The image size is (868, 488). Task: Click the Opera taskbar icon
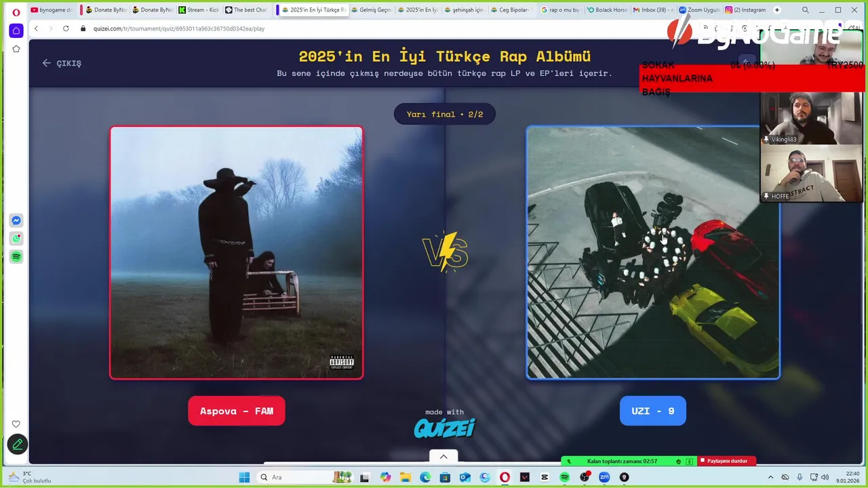(x=505, y=477)
